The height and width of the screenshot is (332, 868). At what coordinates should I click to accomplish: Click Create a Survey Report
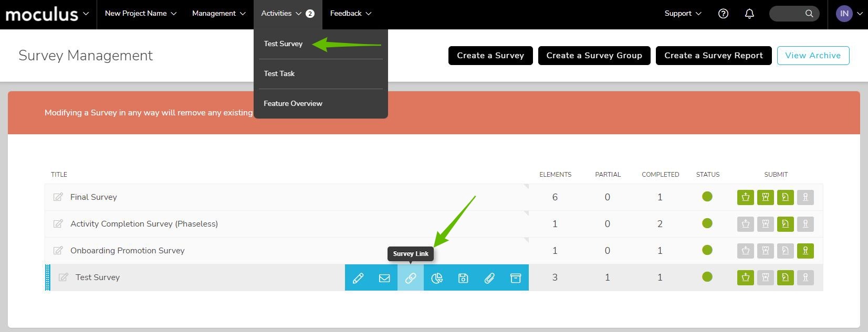tap(714, 56)
